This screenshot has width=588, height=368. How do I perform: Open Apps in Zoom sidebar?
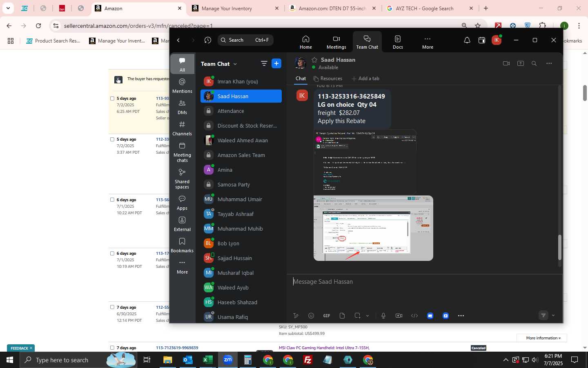182,203
